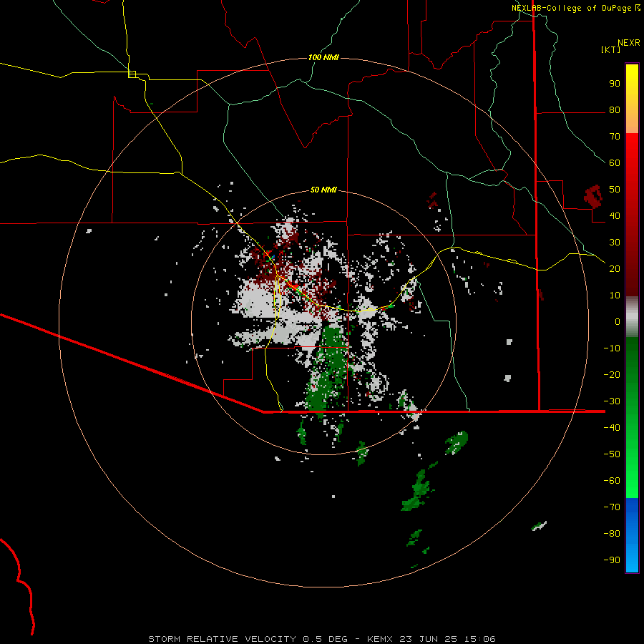Viewport: 644px width, 644px height.
Task: Click the 80 value on velocity scale
Action: tap(615, 110)
